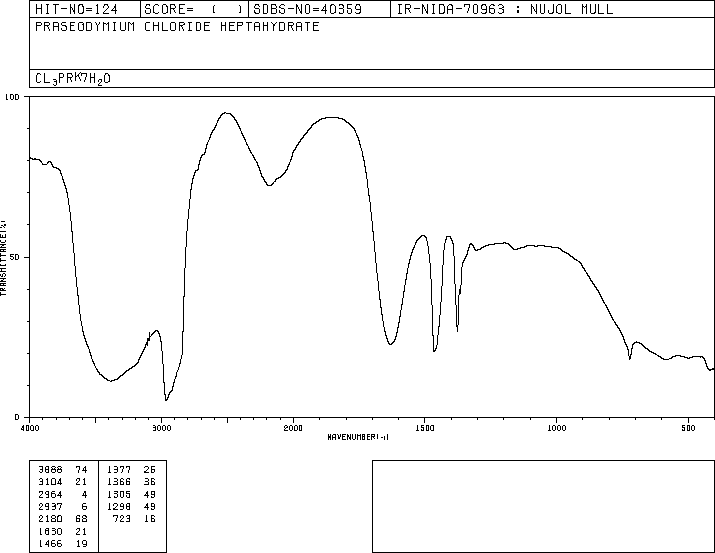Click the 50 y-axis tick label

(x=16, y=258)
